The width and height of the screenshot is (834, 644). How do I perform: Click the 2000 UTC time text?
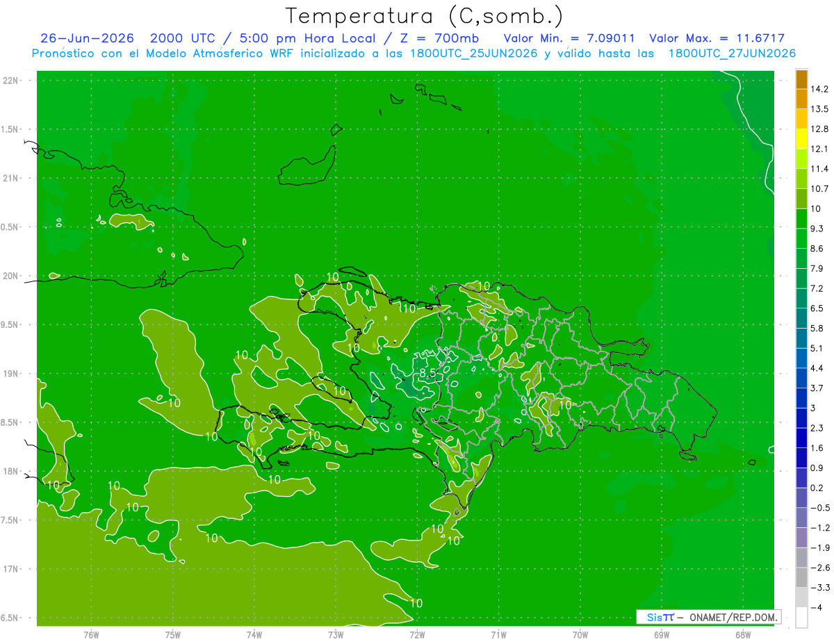coord(183,38)
